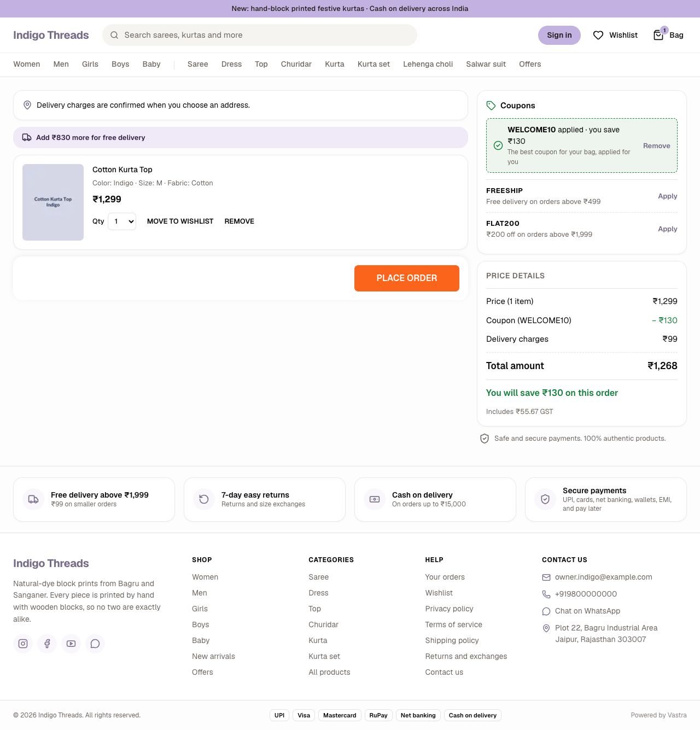Click the truck icon in free delivery banner
This screenshot has height=730, width=700.
tap(27, 137)
